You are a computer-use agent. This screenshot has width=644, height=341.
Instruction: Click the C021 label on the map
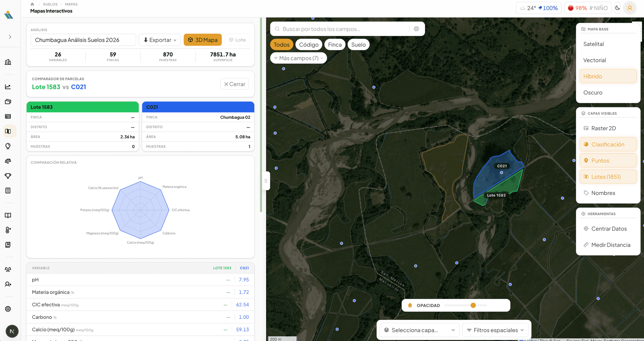[502, 166]
